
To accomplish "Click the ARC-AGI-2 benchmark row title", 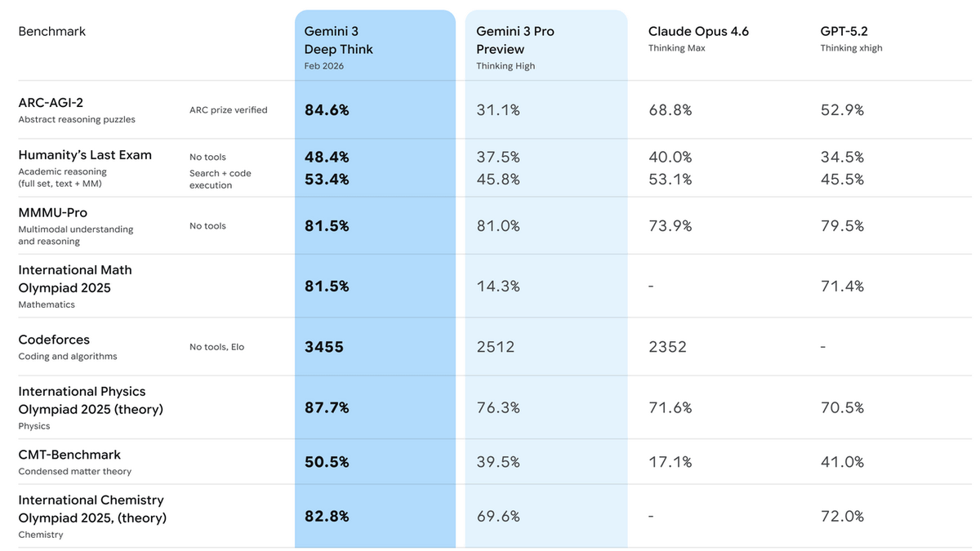I will click(x=51, y=103).
